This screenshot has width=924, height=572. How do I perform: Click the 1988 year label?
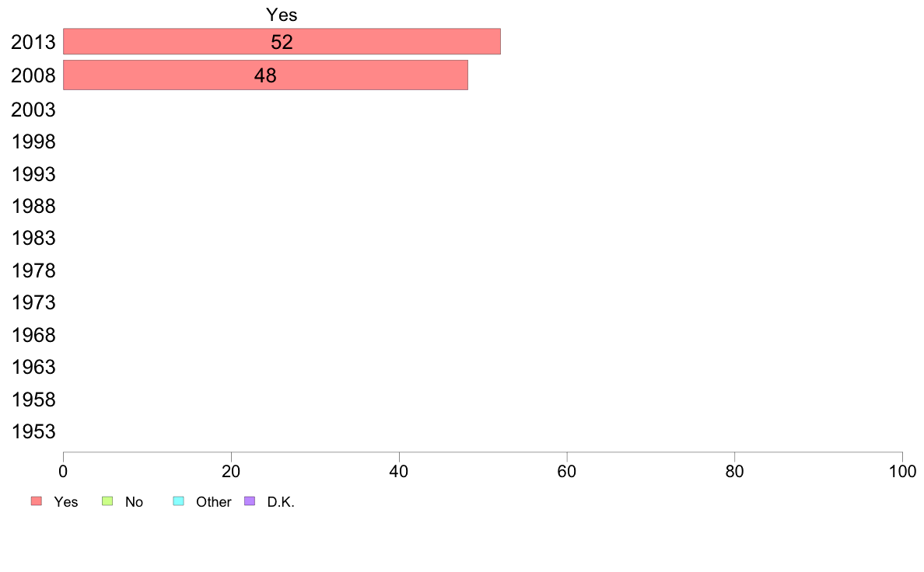[33, 206]
